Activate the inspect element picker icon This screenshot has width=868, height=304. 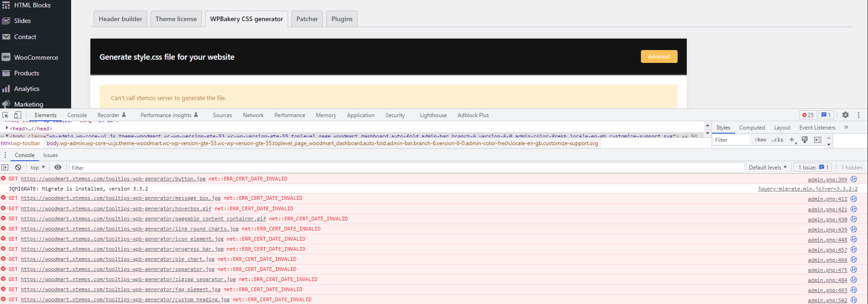(x=6, y=115)
